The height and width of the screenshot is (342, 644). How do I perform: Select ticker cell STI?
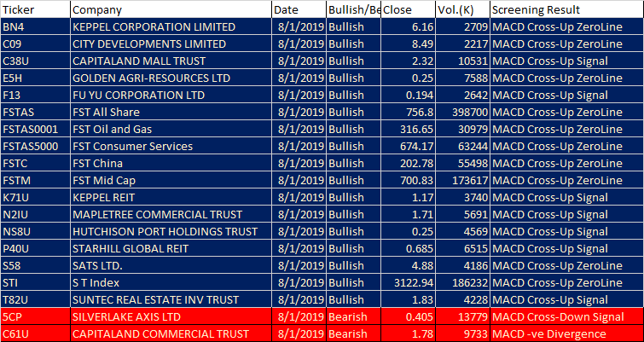[x=35, y=282]
